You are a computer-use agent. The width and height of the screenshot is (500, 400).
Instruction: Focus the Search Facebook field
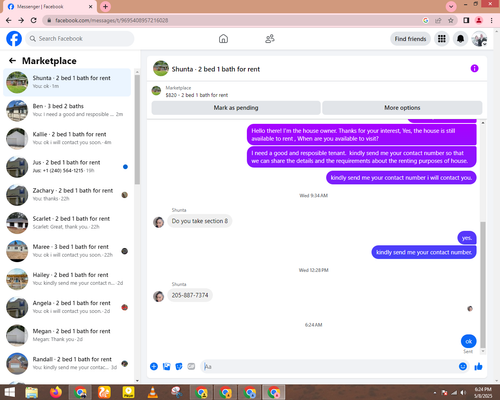point(80,39)
